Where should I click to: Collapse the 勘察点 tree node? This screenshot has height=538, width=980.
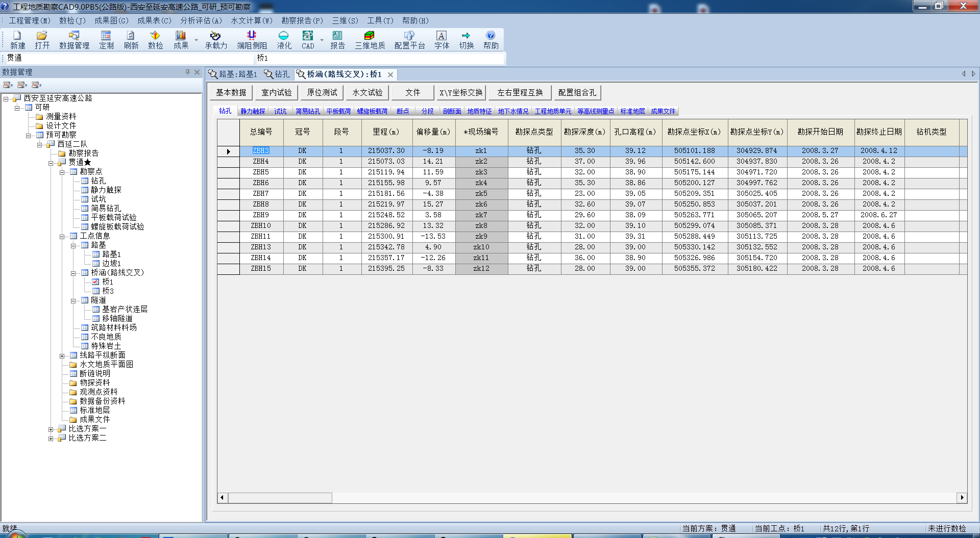(x=62, y=172)
